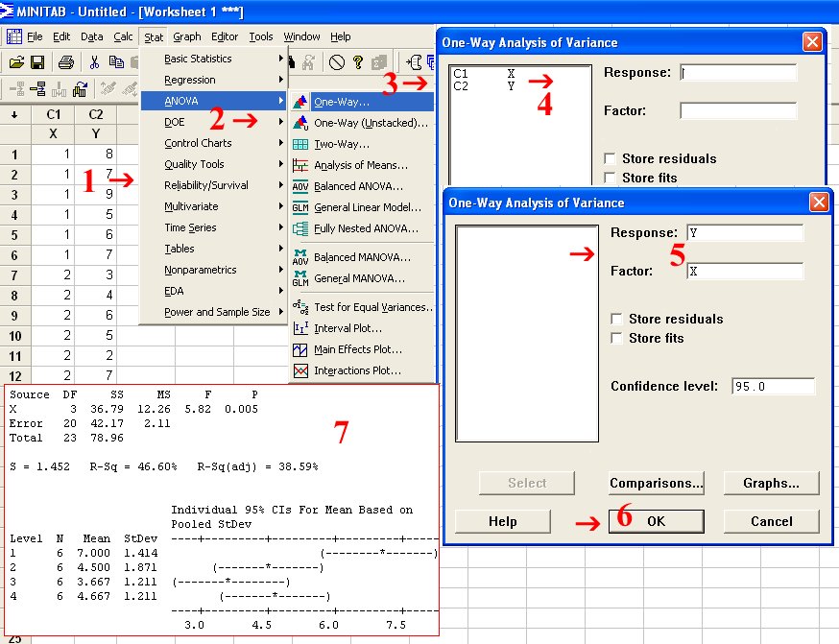The height and width of the screenshot is (644, 839).
Task: Expand the Time Series submenu
Action: point(214,227)
